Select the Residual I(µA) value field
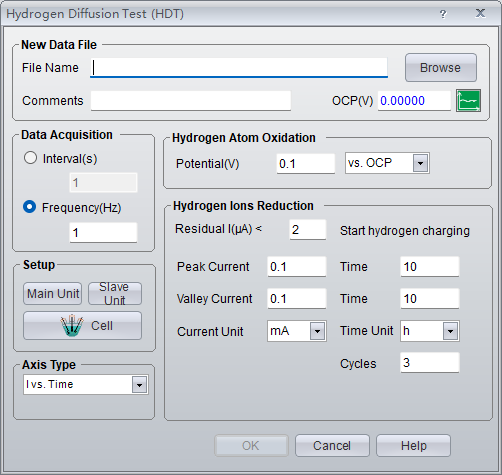502x475 pixels. click(308, 230)
